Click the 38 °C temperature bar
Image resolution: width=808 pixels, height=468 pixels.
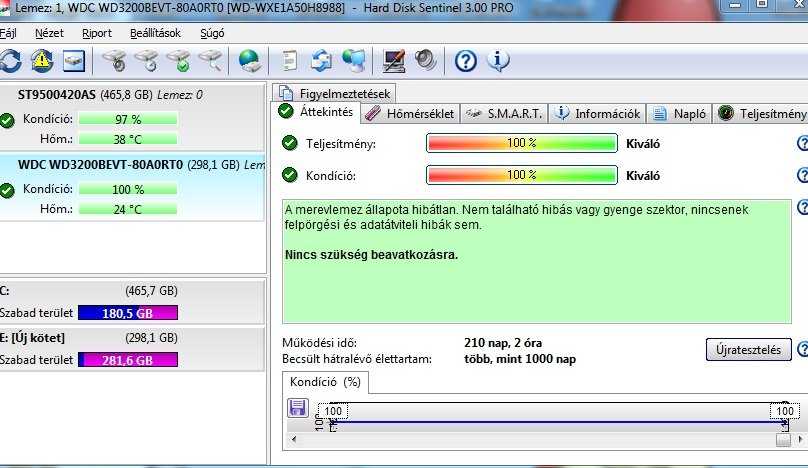128,139
